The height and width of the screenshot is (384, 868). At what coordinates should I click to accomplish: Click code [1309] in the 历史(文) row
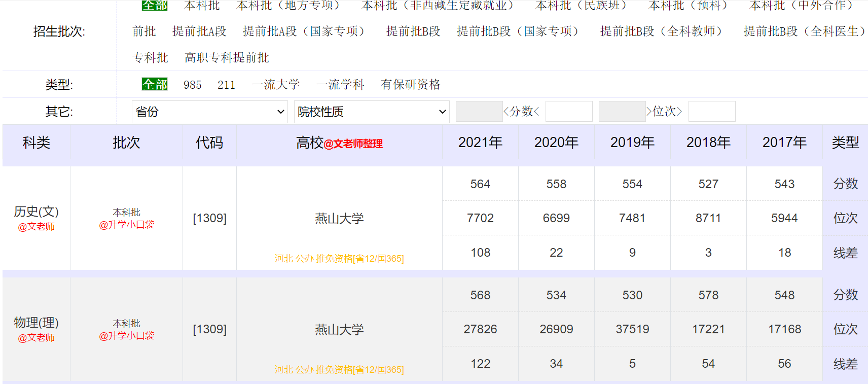[209, 218]
